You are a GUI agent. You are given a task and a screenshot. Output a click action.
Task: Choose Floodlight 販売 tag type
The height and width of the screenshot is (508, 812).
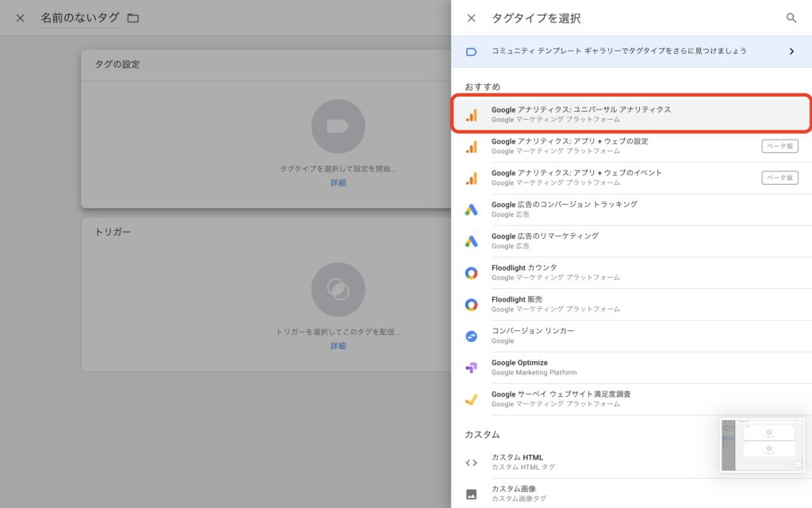tap(631, 304)
